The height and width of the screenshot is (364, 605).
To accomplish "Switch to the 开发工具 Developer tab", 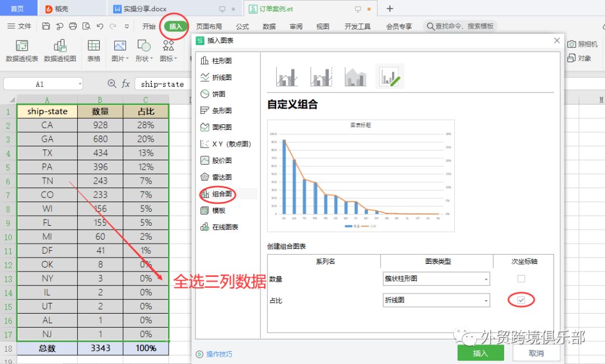I will click(x=357, y=26).
